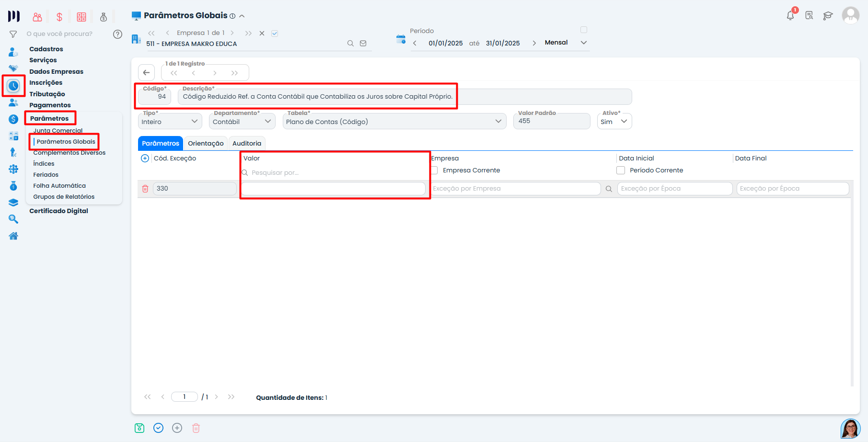Click the notification bell icon
Viewport: 868px width, 442px height.
point(790,16)
